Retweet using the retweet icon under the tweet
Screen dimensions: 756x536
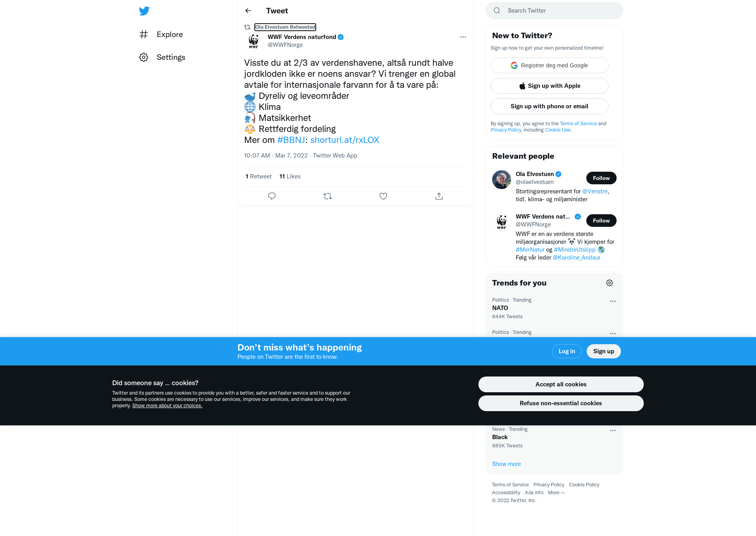point(328,196)
